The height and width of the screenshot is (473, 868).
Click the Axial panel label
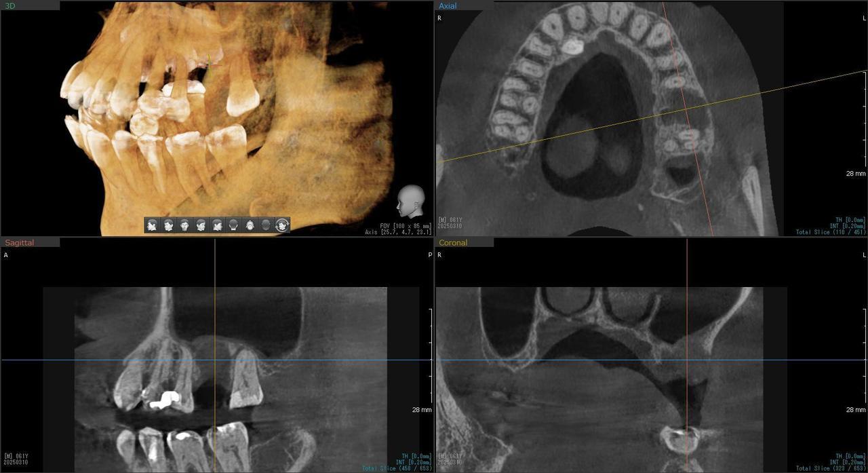point(448,5)
